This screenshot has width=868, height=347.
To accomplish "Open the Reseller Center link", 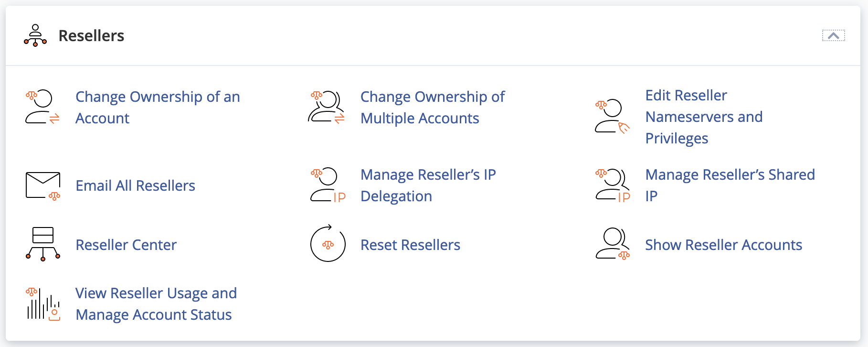I will coord(126,245).
